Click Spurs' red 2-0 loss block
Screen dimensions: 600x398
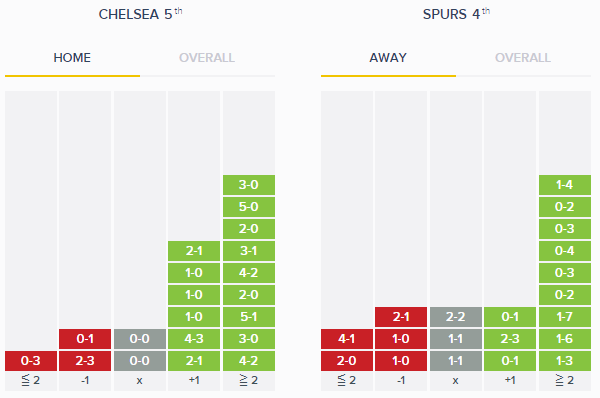coord(347,360)
